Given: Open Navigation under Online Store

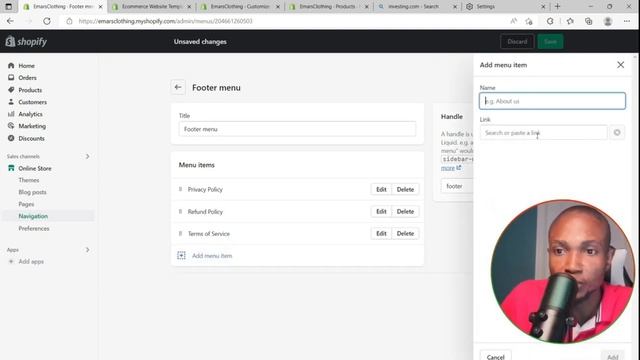Looking at the screenshot, I should coord(33,216).
